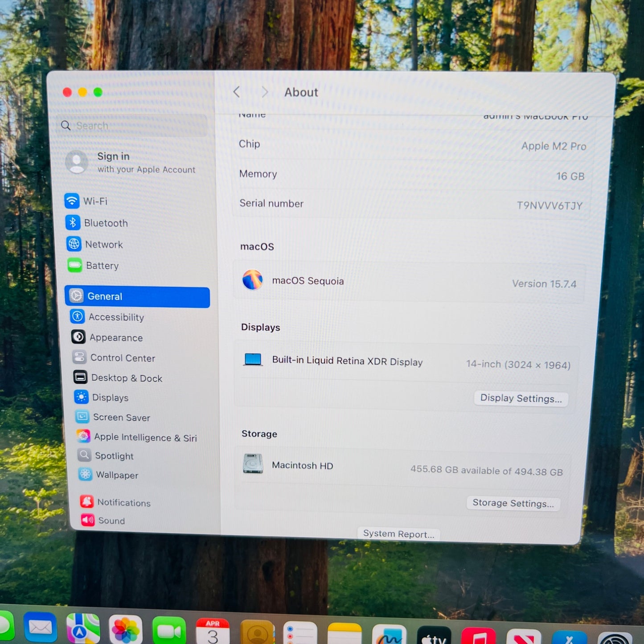Click the System Report button
Image resolution: width=644 pixels, height=644 pixels.
pyautogui.click(x=398, y=533)
